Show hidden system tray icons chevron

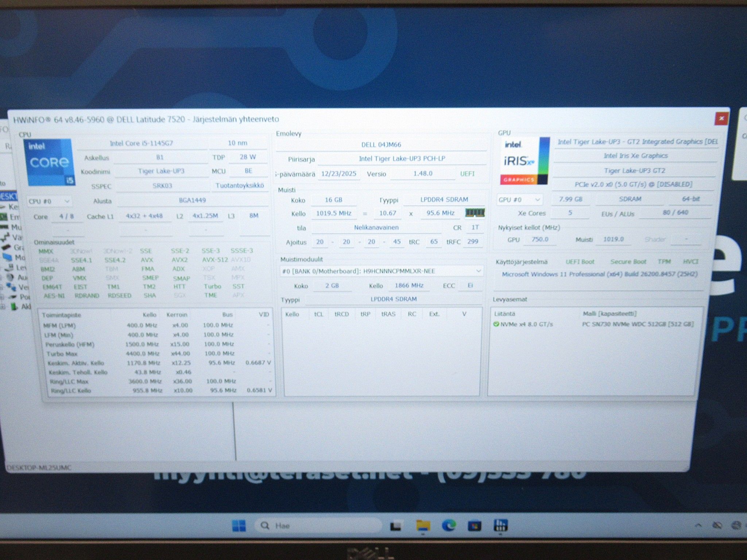[698, 525]
